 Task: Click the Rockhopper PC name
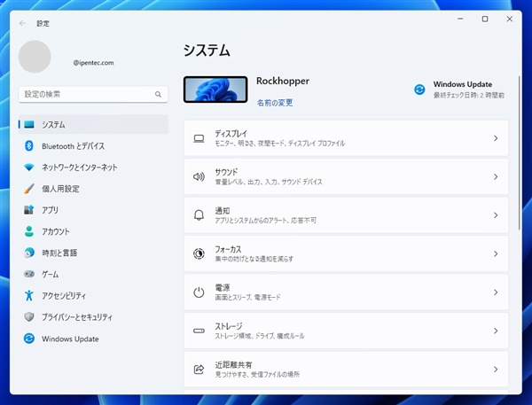pyautogui.click(x=283, y=81)
